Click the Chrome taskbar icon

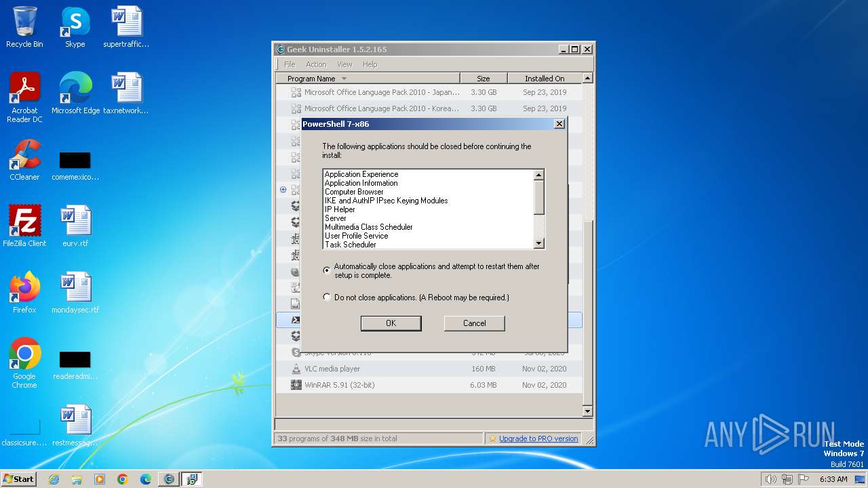point(123,479)
